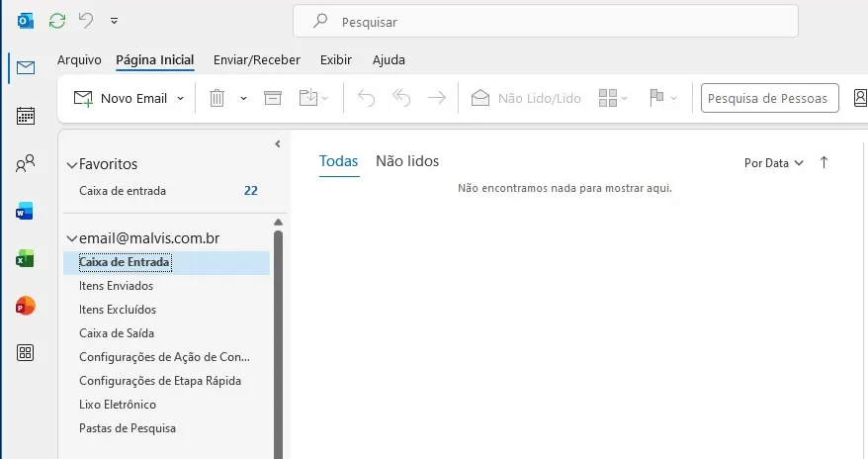Click the Outlook app icon in title bar
Screen dimensions: 868x459
[x=26, y=21]
